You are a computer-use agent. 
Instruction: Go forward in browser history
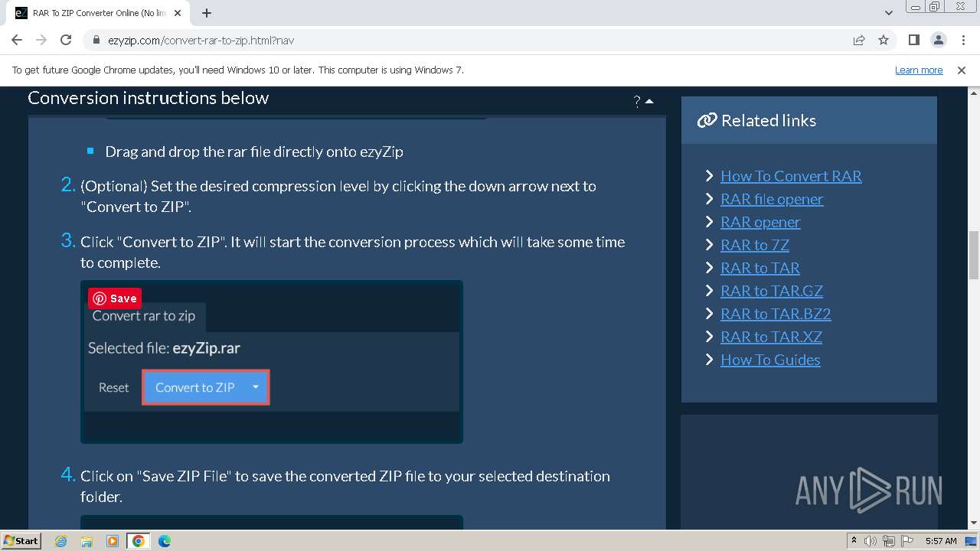(x=41, y=40)
